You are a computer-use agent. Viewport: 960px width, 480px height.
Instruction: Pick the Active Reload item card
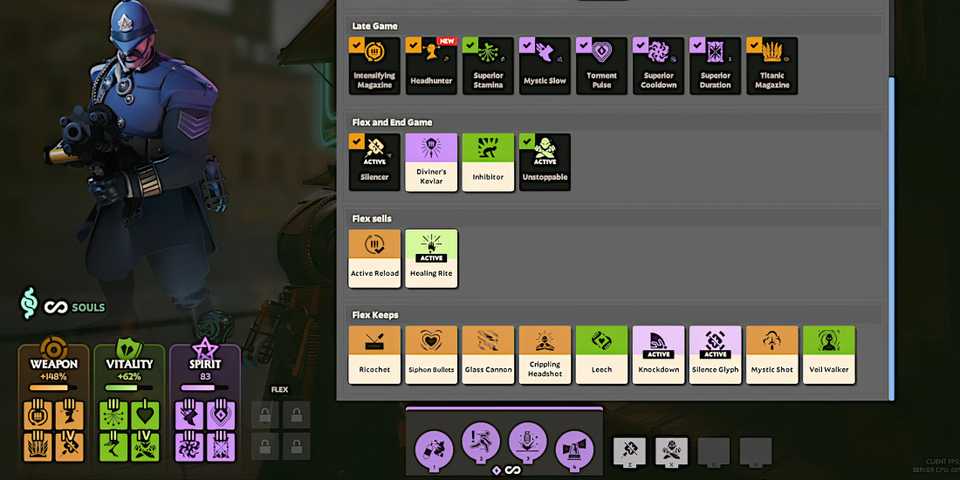click(x=374, y=258)
